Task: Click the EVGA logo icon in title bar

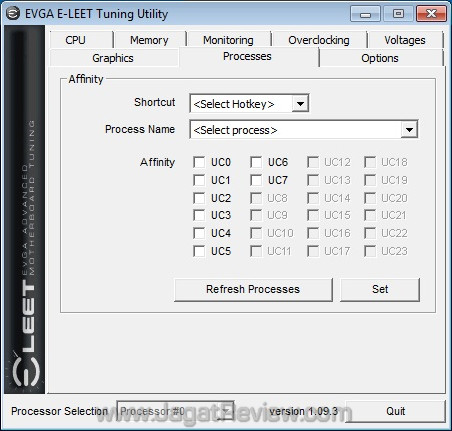Action: pos(13,14)
